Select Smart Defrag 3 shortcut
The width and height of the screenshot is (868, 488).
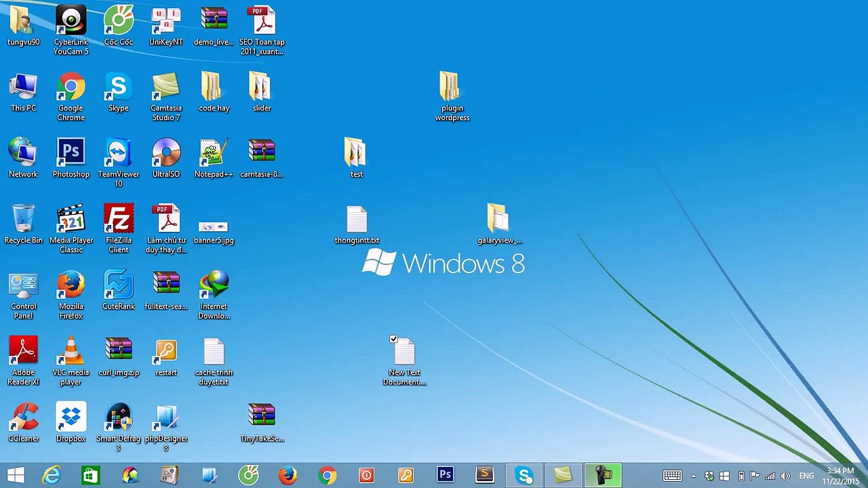pyautogui.click(x=119, y=428)
